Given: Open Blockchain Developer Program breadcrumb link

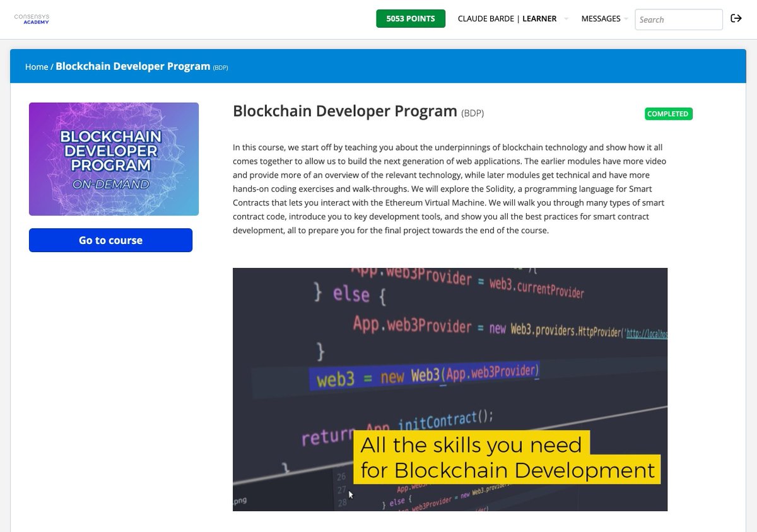Looking at the screenshot, I should pyautogui.click(x=133, y=66).
